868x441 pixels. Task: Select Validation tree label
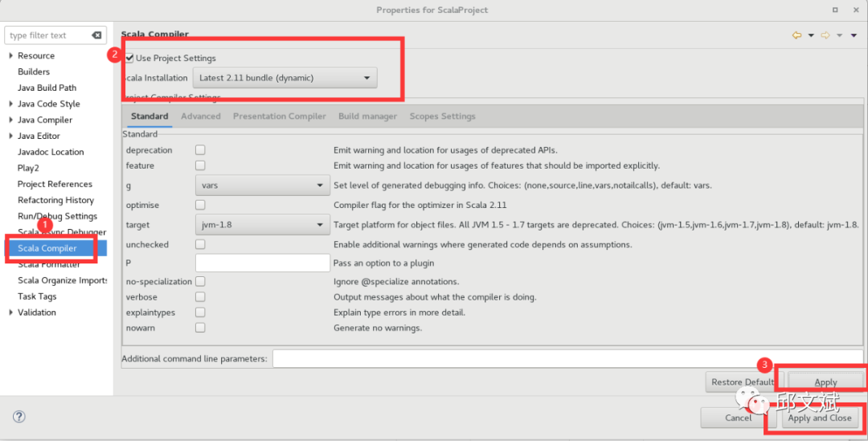coord(36,312)
